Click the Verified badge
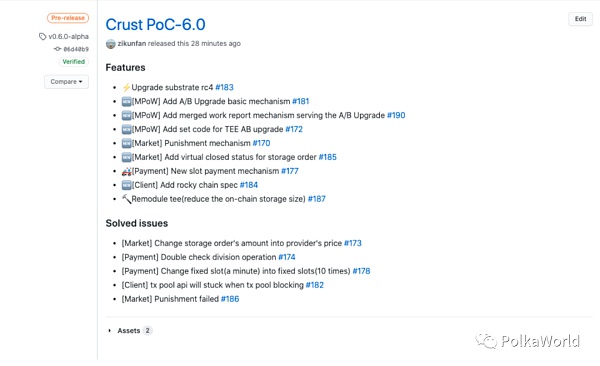This screenshot has height=366, width=600. (x=73, y=62)
